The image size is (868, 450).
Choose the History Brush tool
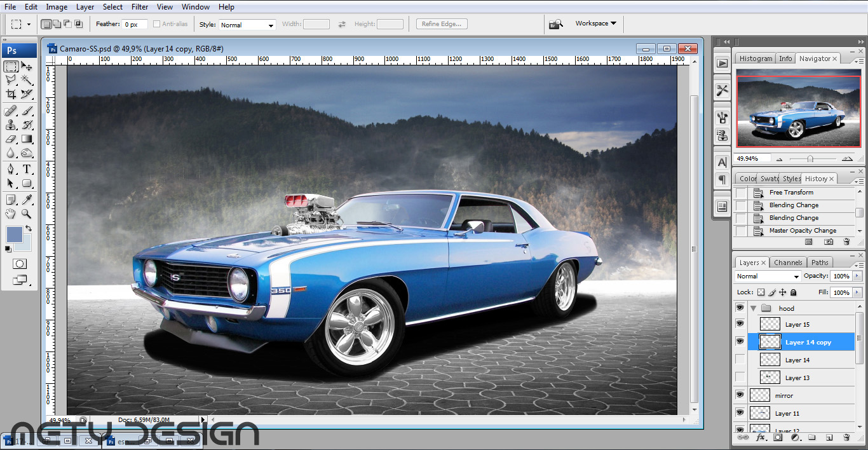tap(27, 125)
